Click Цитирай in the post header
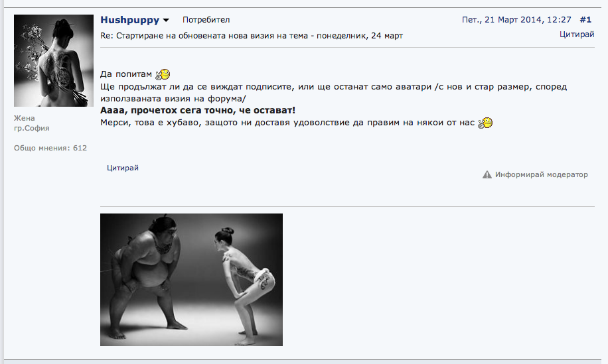Screen dimensions: 608x364 [577, 34]
